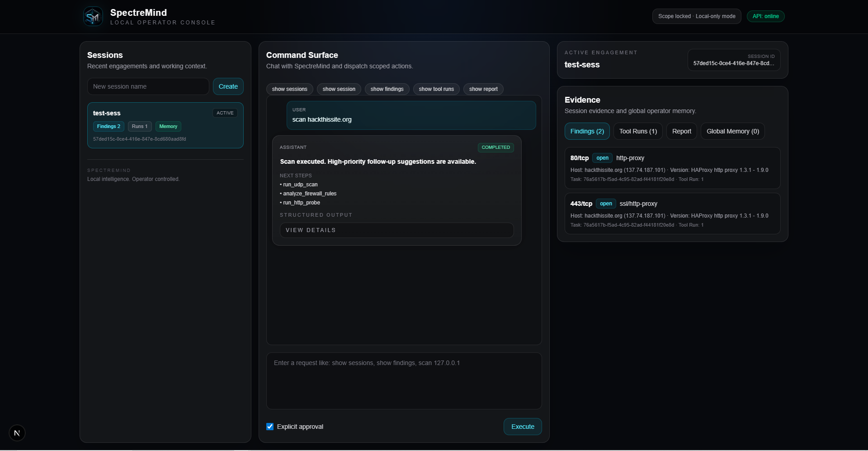Expand structured output with VIEW DETAILS
This screenshot has height=451, width=868.
396,230
